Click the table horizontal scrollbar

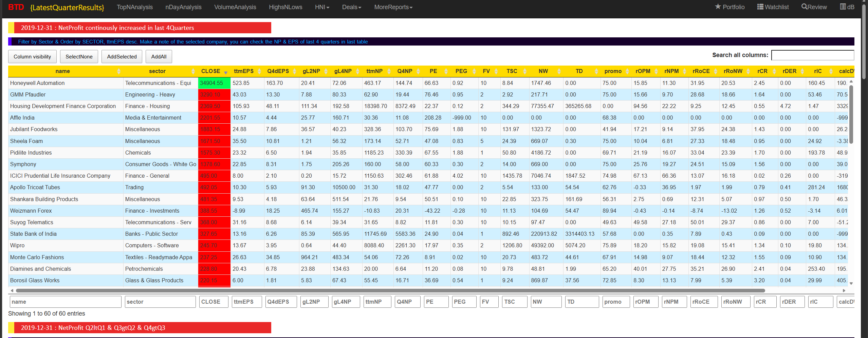(390, 291)
